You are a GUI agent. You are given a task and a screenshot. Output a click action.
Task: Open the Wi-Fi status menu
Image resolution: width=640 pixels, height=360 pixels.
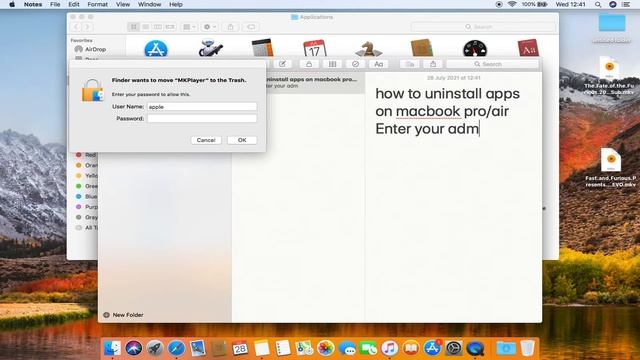pos(512,4)
